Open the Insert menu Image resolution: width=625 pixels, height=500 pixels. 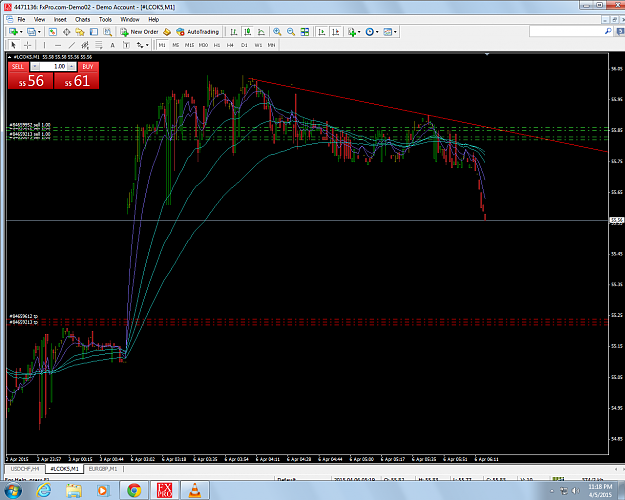(x=60, y=19)
